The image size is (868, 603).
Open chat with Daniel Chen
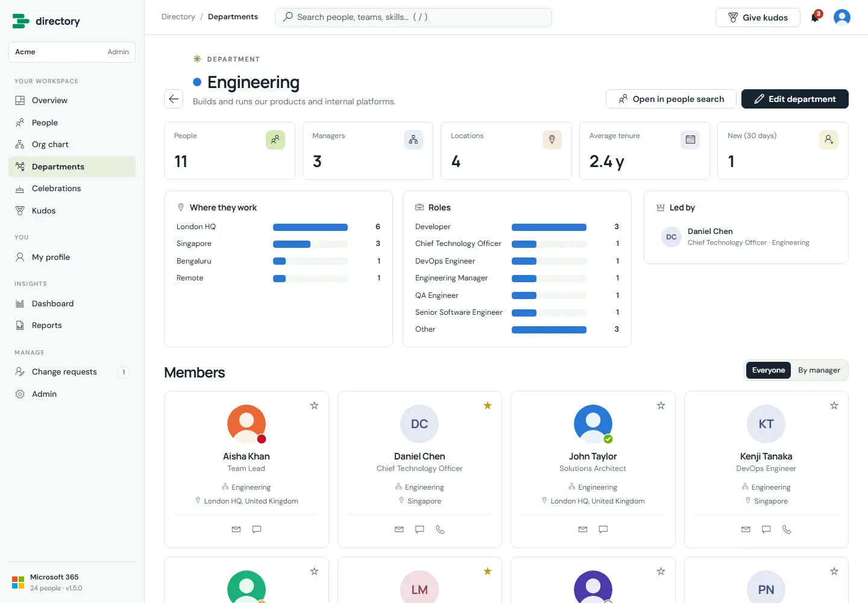click(x=420, y=529)
